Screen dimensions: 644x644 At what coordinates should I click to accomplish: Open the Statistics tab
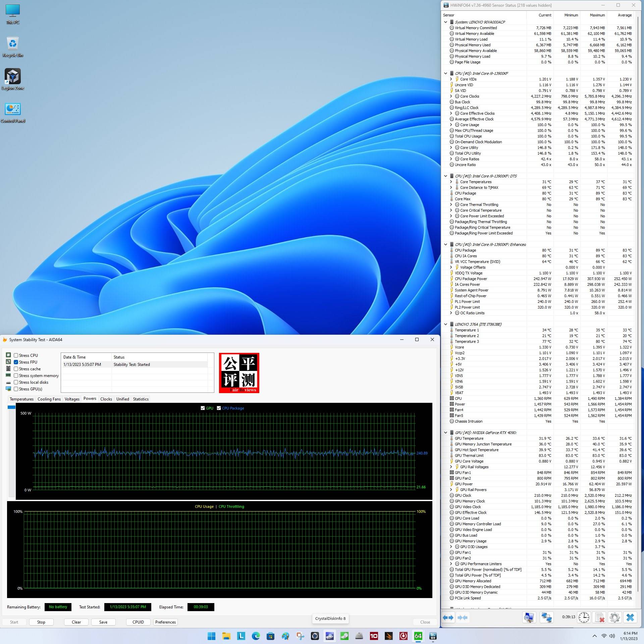click(x=141, y=399)
